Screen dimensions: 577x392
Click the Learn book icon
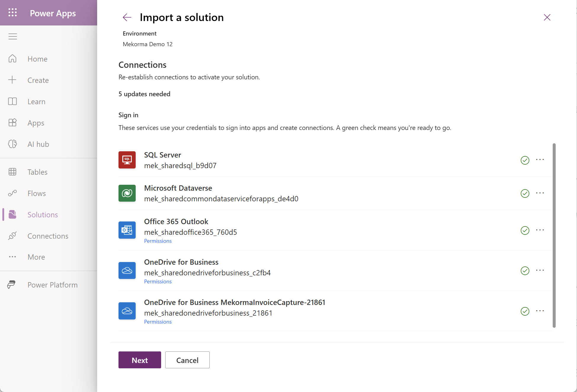[12, 101]
